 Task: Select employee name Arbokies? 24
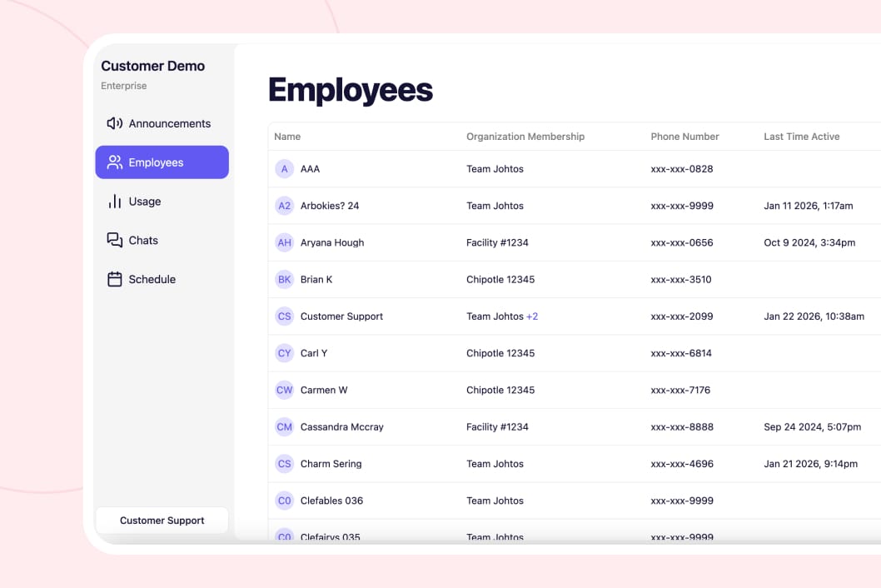tap(330, 206)
